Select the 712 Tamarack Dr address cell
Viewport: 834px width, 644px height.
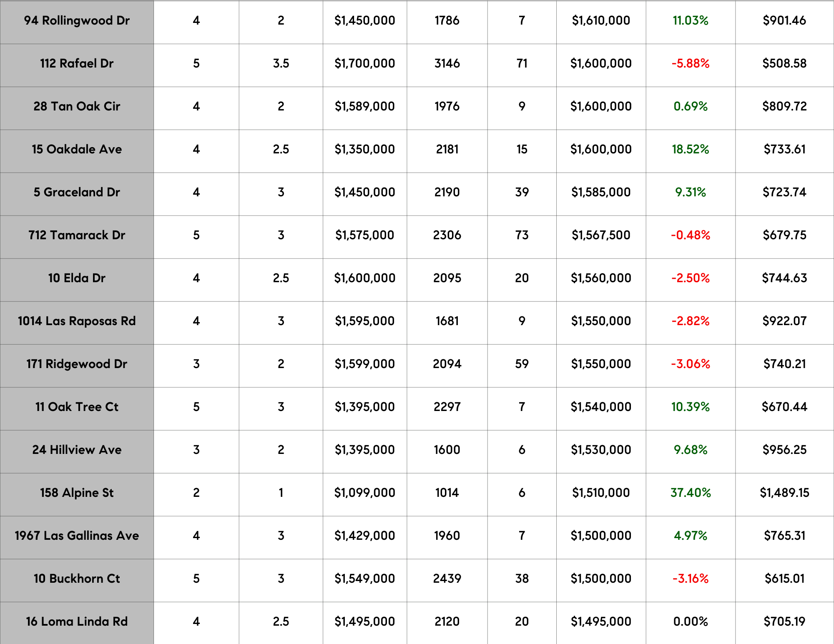(77, 236)
